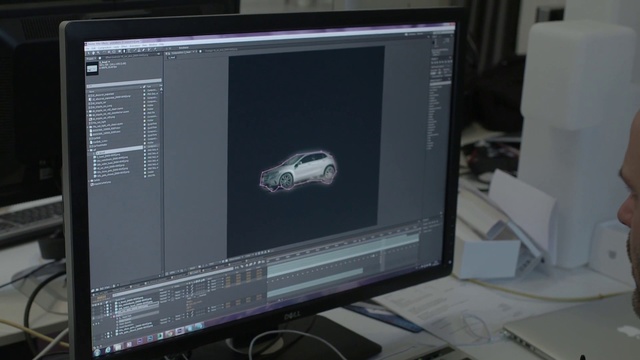Select the Rectangle mask tool
Screen dimensions: 640x360
pyautogui.click(x=119, y=51)
